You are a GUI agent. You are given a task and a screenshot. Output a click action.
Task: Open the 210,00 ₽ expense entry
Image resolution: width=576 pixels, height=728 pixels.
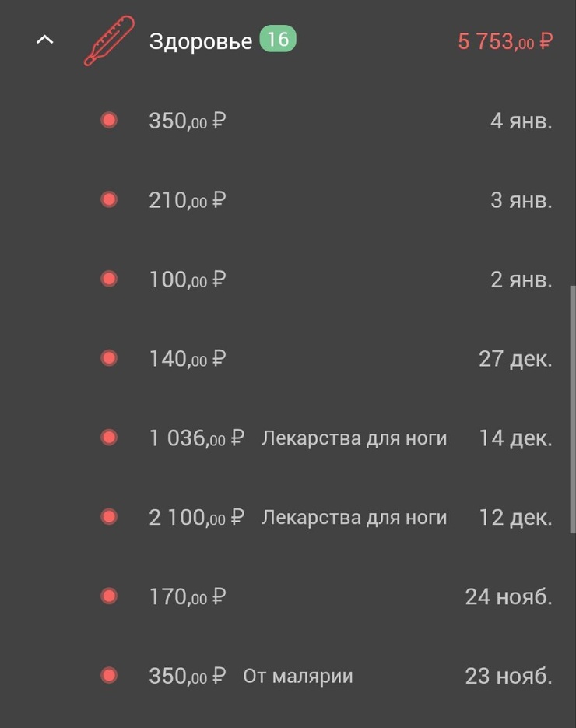pyautogui.click(x=288, y=200)
